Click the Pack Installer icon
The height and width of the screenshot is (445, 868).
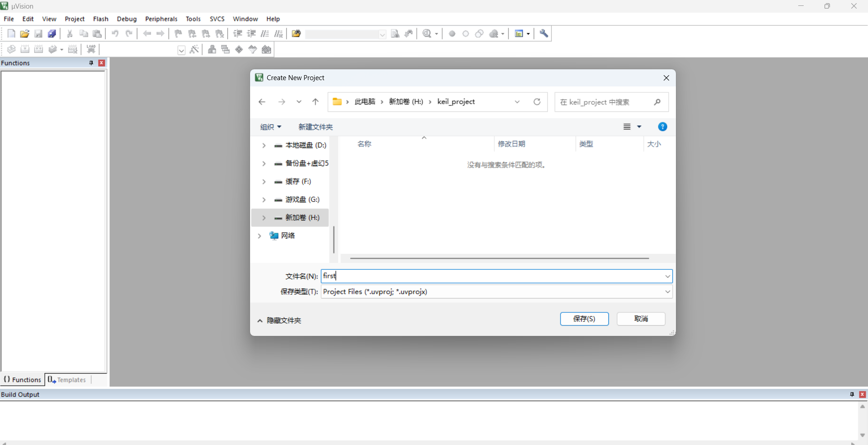(266, 49)
